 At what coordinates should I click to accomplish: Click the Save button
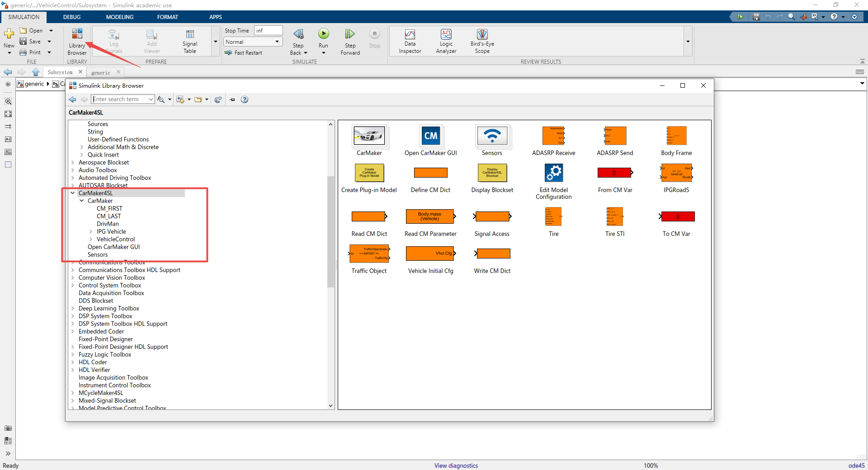(30, 42)
